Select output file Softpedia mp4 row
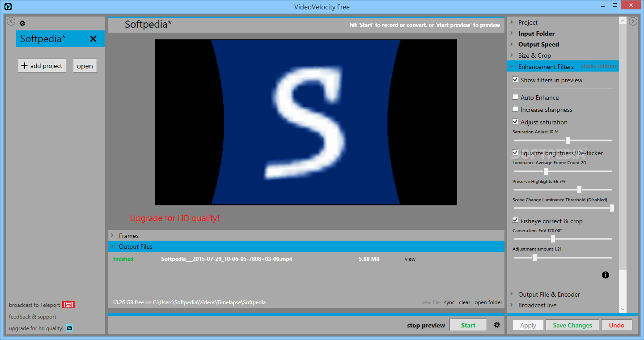644x340 pixels. (x=306, y=259)
